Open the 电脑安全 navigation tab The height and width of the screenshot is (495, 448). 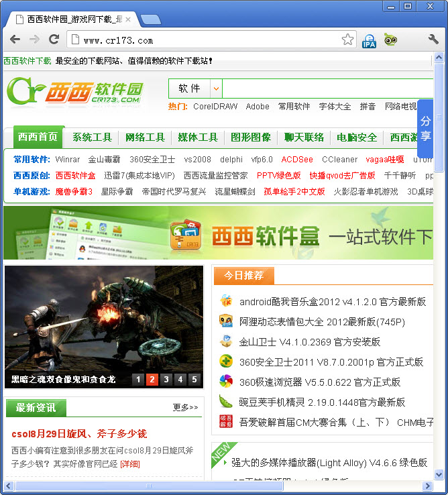[x=357, y=137]
